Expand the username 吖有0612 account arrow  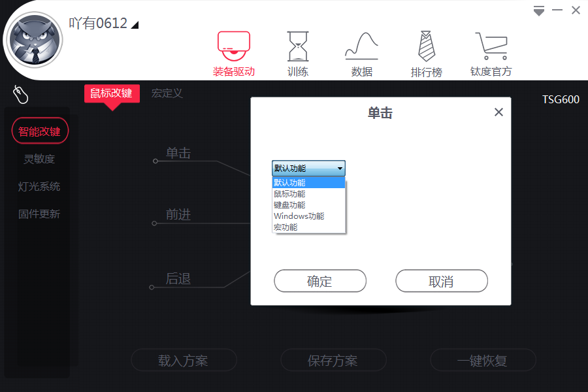[135, 25]
